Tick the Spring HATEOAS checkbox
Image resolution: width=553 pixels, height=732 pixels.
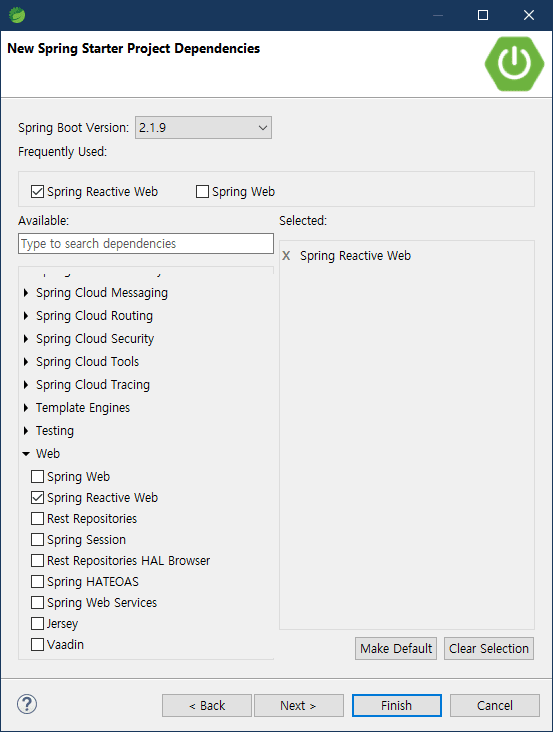pos(37,582)
